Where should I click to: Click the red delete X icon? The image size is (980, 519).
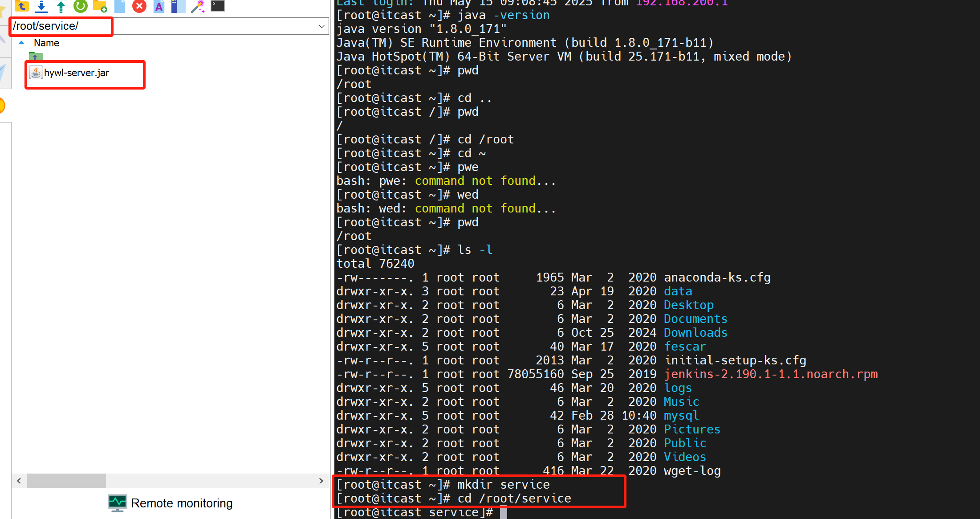[x=139, y=6]
